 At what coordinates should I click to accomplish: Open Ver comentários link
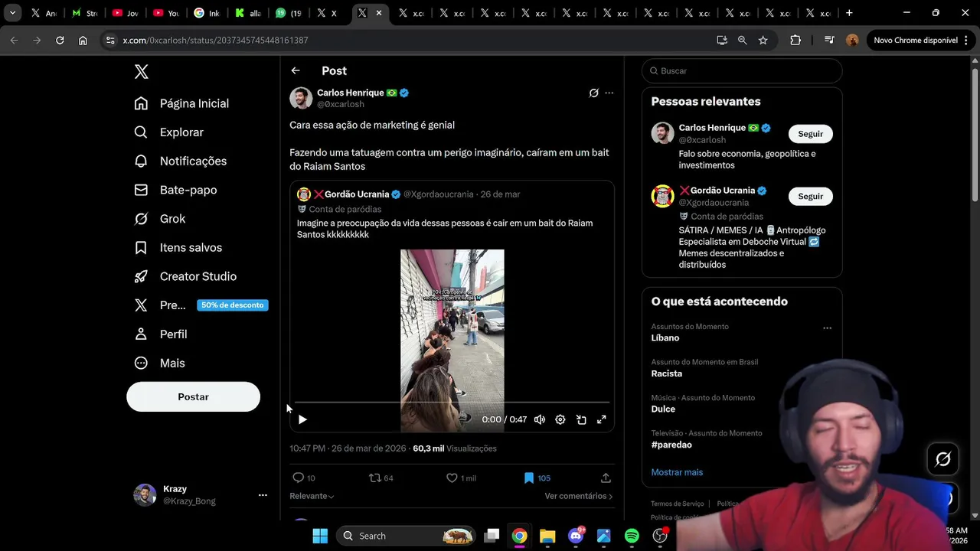(x=579, y=496)
